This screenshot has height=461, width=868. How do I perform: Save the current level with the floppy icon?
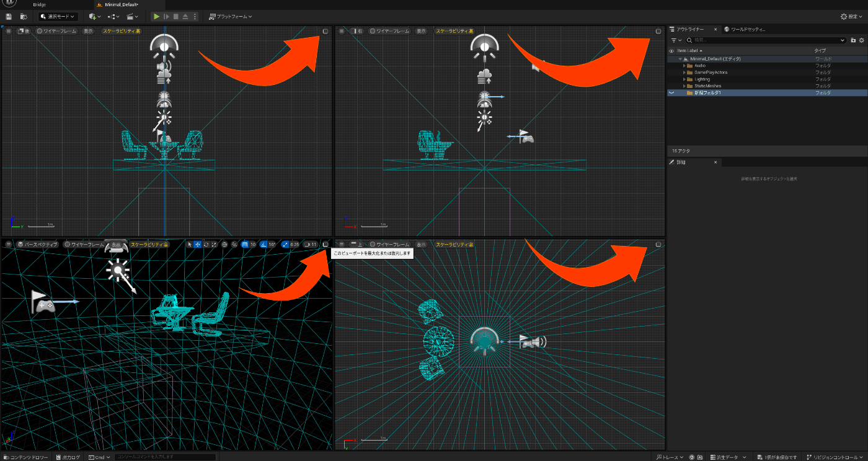click(9, 17)
